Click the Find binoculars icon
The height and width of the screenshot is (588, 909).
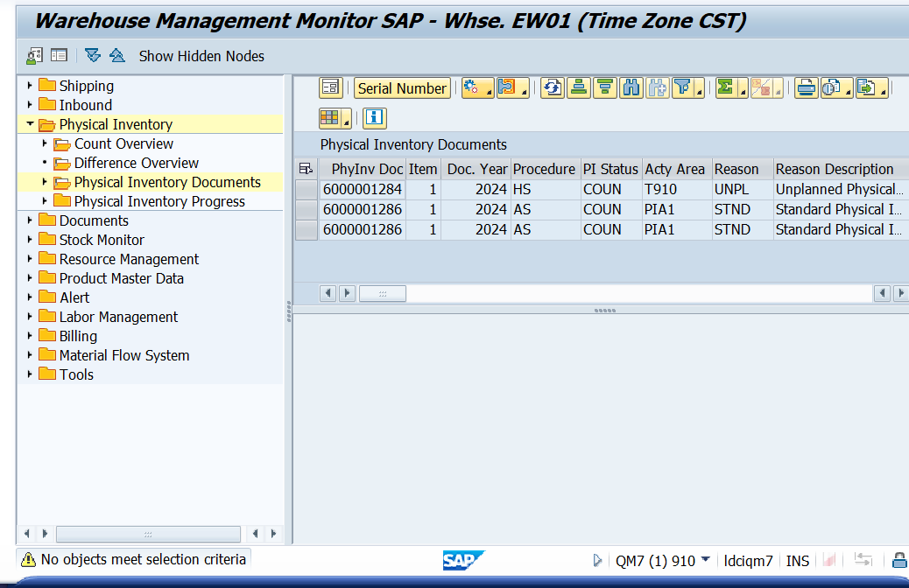(631, 88)
